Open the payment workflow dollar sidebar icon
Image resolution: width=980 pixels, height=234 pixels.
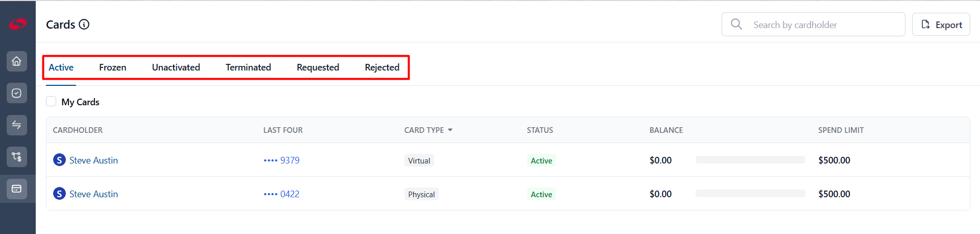(17, 156)
